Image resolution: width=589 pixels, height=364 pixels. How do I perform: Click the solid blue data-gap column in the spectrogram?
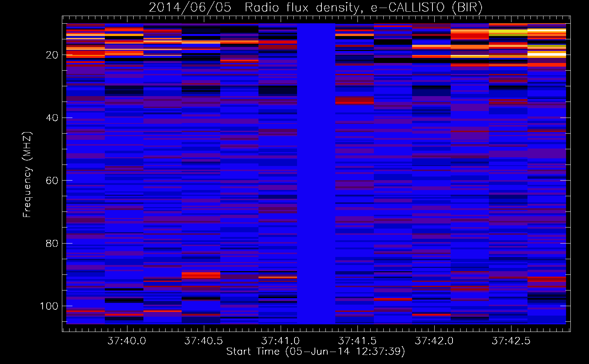tap(316, 174)
